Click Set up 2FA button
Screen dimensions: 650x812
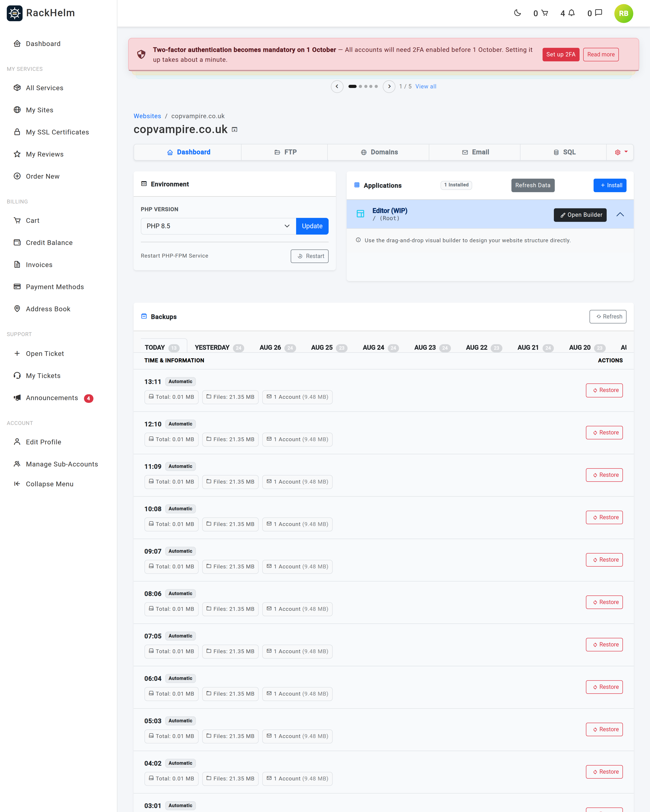pyautogui.click(x=561, y=54)
